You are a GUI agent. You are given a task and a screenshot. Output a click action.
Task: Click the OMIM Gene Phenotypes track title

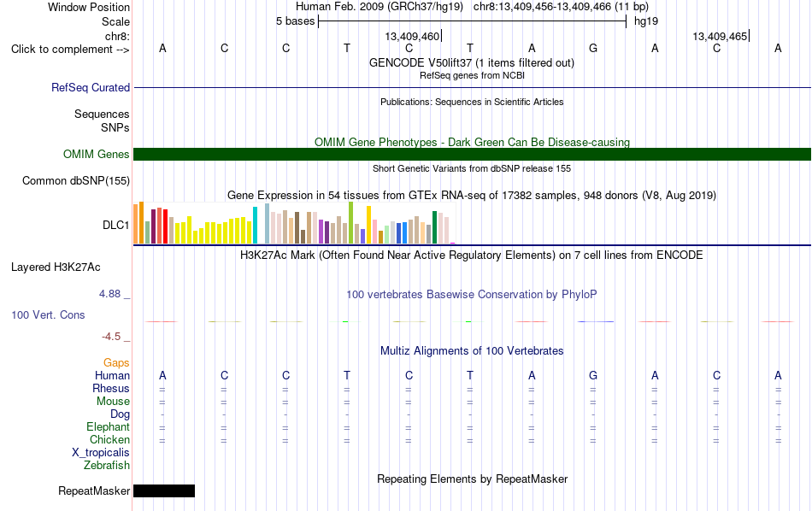click(x=472, y=142)
